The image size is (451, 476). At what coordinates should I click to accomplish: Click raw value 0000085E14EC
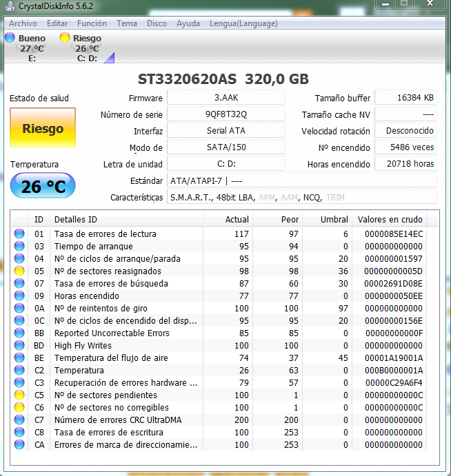click(x=394, y=234)
